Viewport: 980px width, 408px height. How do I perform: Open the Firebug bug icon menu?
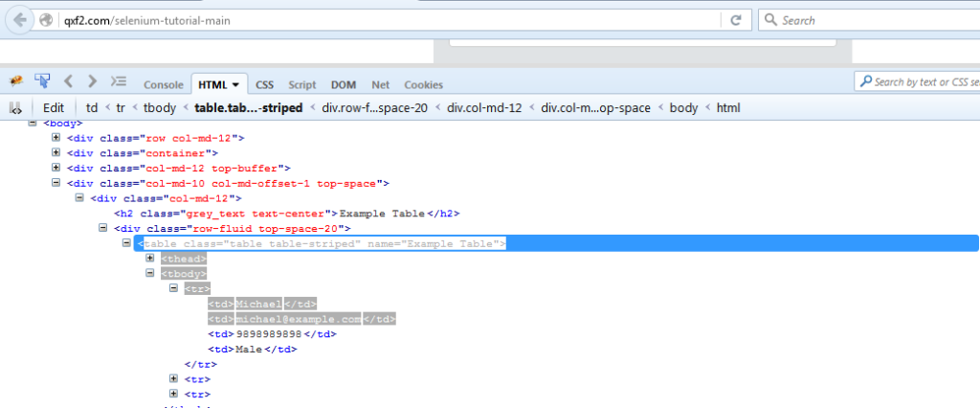click(16, 82)
